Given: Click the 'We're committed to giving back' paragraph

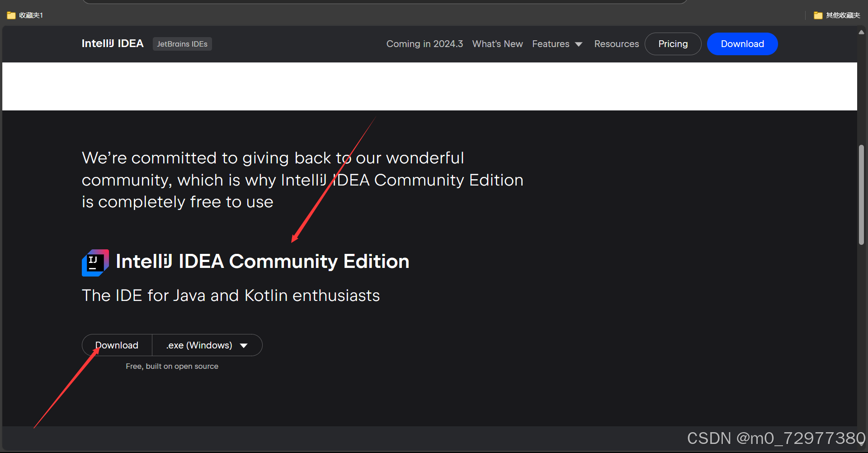Looking at the screenshot, I should tap(302, 180).
